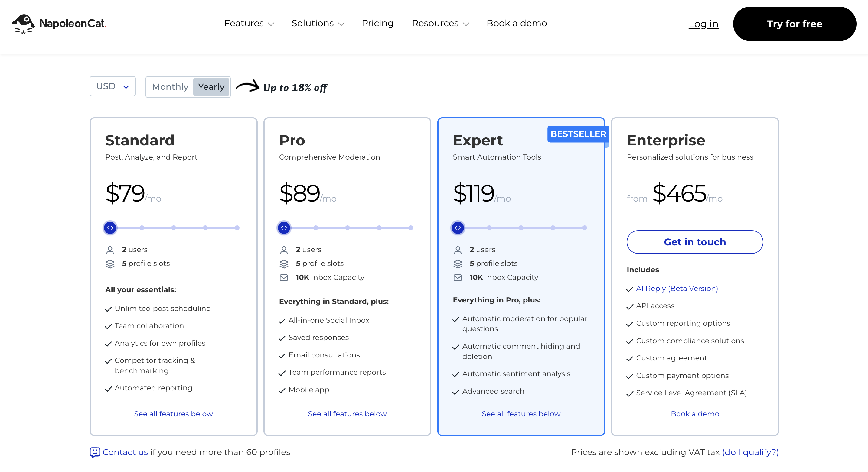Screen dimensions: 868x472
Task: Click the Expert plan profile slots icon
Action: pos(458,264)
